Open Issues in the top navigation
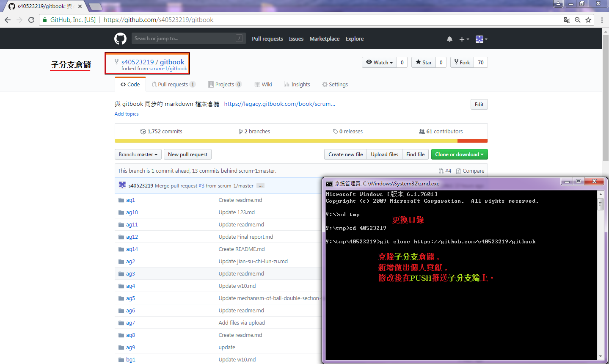 (x=296, y=39)
